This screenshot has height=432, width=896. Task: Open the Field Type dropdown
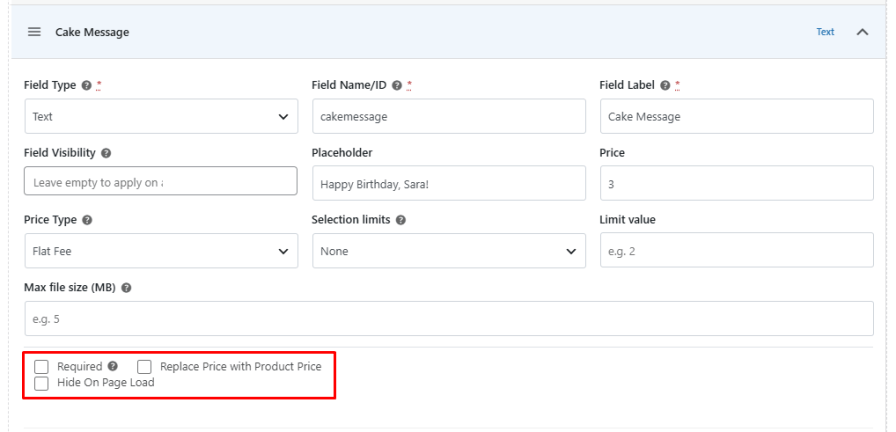point(161,117)
